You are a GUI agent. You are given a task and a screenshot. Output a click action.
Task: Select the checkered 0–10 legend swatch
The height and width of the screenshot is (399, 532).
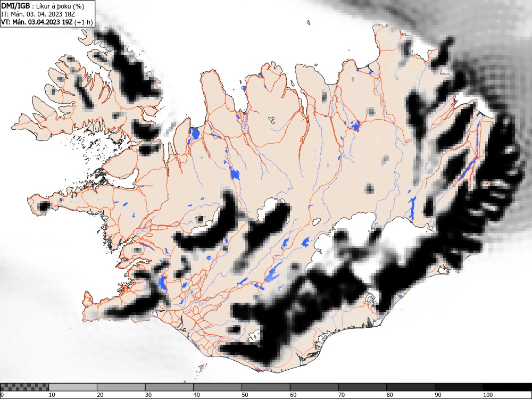pos(24,387)
